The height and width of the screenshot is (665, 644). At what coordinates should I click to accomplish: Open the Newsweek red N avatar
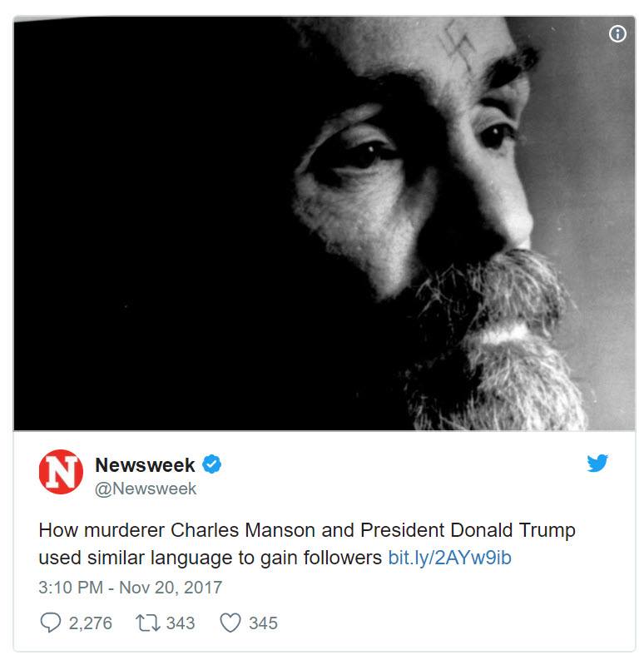[x=61, y=472]
